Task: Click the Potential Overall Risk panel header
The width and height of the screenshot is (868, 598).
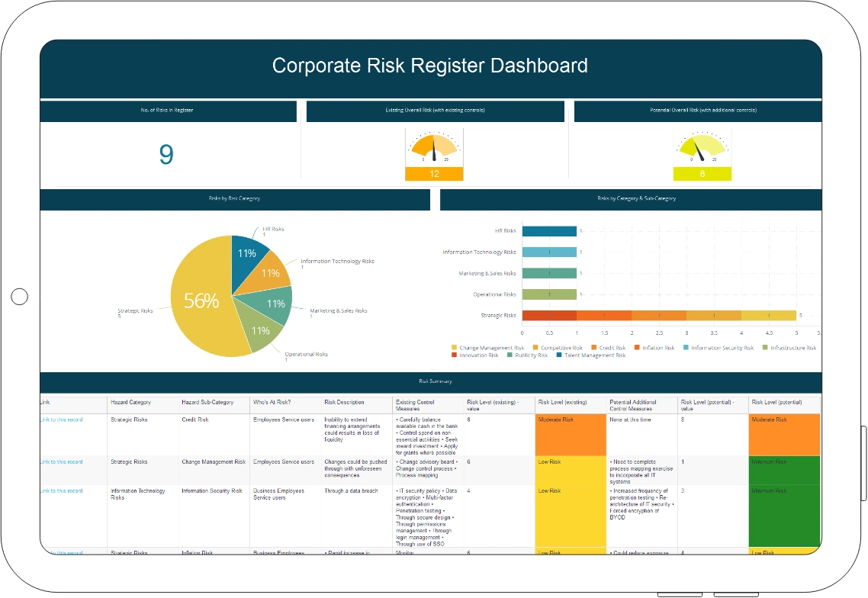Action: tap(698, 111)
